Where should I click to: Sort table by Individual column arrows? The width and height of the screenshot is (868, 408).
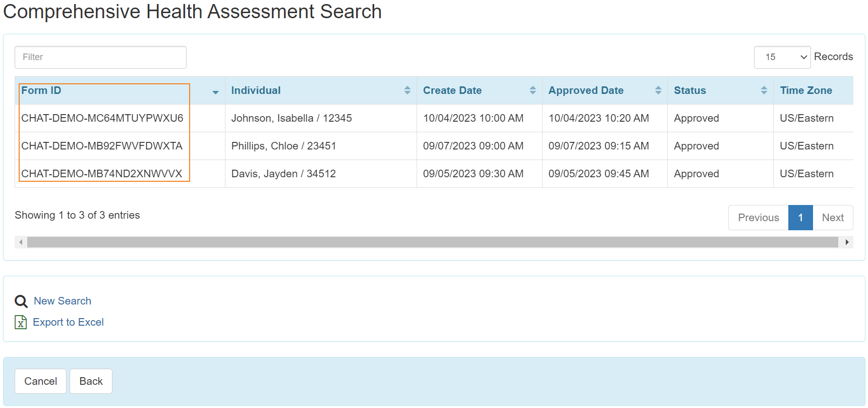pyautogui.click(x=407, y=90)
